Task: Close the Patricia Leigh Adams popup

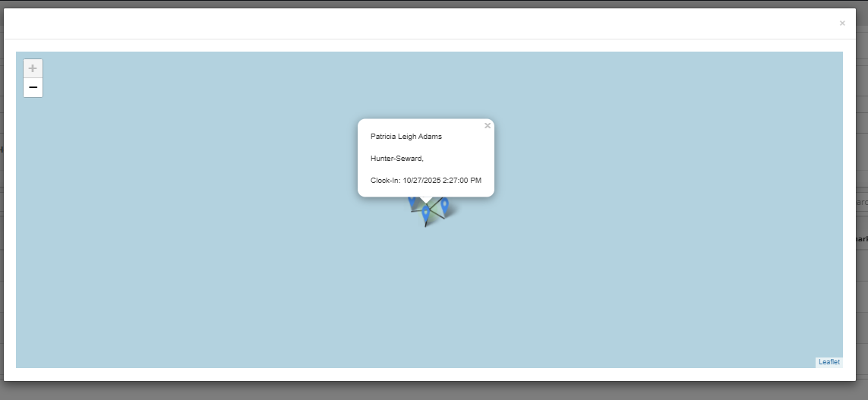Action: pyautogui.click(x=488, y=126)
